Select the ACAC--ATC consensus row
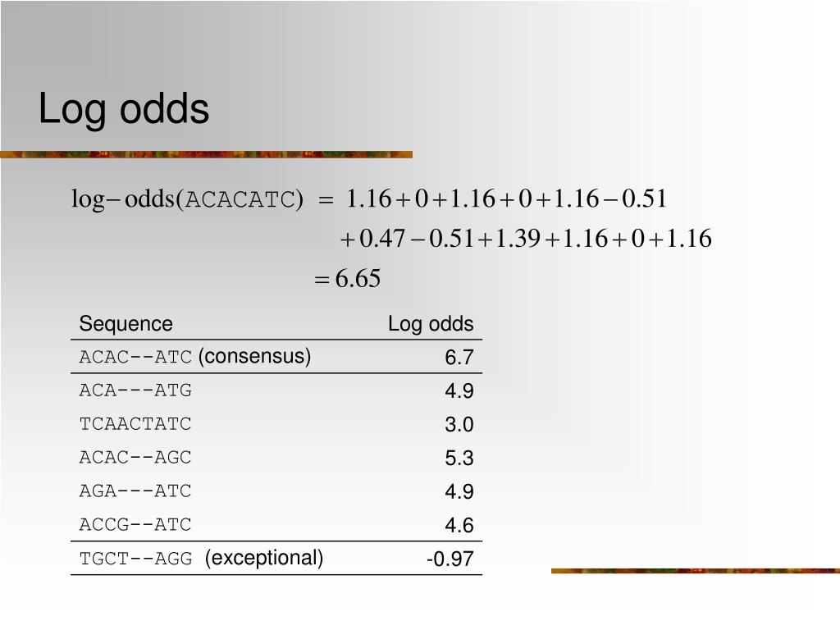This screenshot has height=630, width=840. point(276,357)
